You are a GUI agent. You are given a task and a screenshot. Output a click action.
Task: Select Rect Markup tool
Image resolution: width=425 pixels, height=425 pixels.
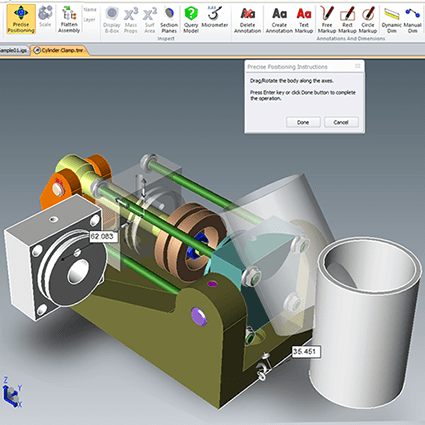tap(347, 20)
